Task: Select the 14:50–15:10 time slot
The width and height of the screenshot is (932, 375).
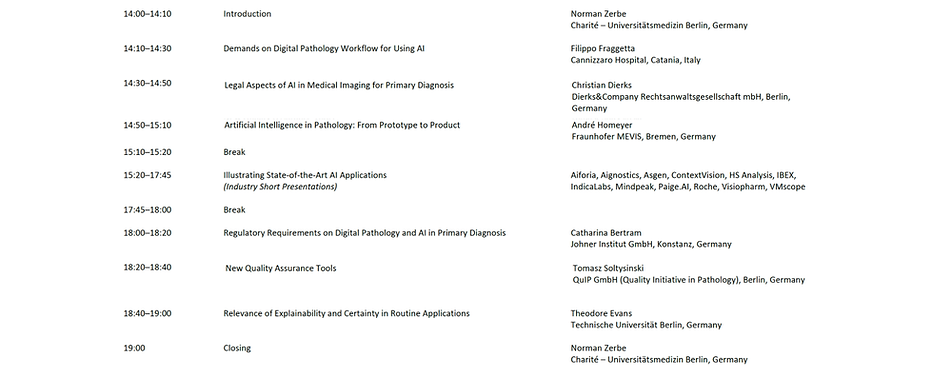Action: tap(147, 125)
